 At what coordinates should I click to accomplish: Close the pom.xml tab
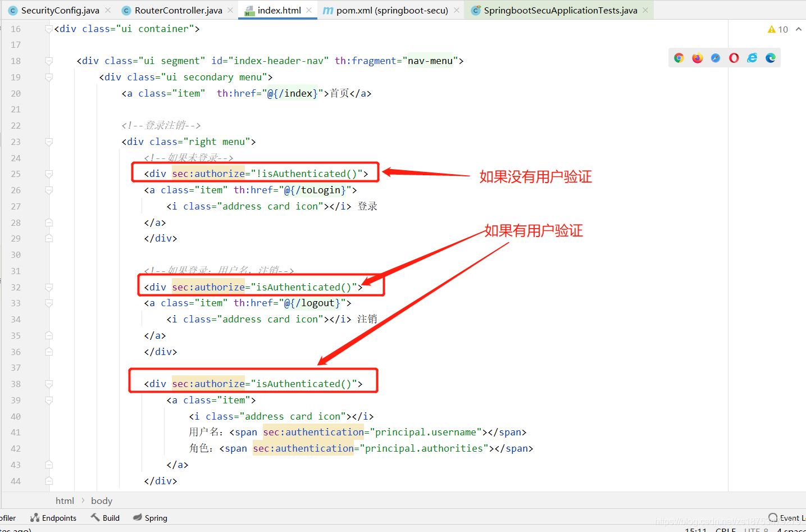[457, 10]
